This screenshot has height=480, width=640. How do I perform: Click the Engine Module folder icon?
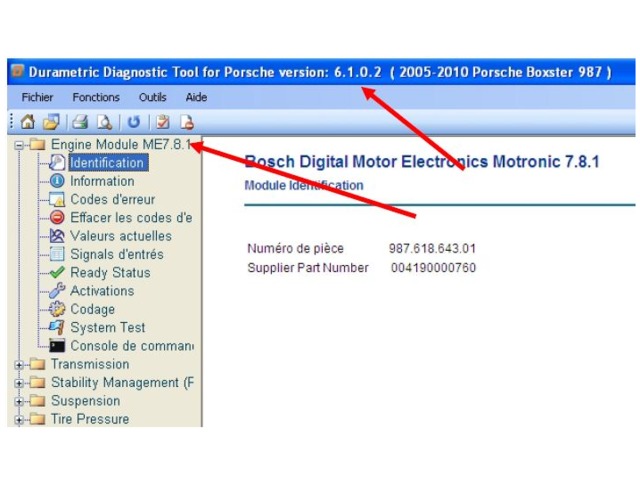37,144
